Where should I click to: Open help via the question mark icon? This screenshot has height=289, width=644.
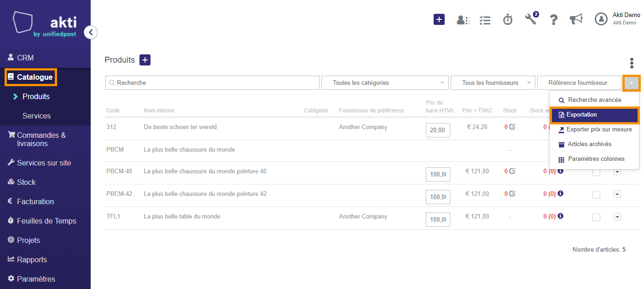coord(554,20)
